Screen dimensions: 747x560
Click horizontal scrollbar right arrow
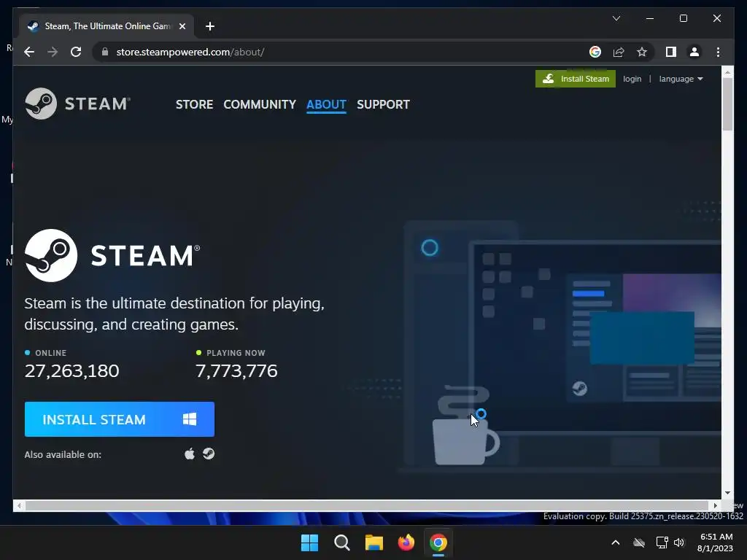point(715,506)
